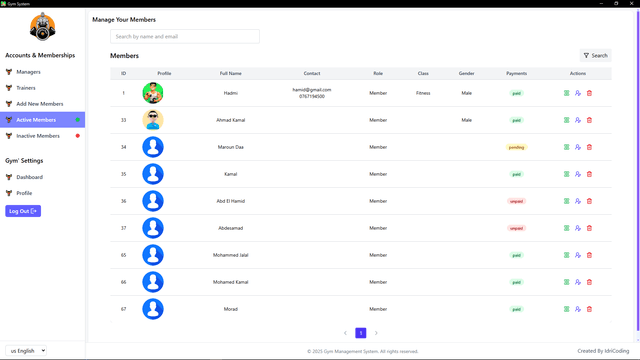Click the unpaid badge in Abdesamad row
640x360 pixels.
coord(516,228)
